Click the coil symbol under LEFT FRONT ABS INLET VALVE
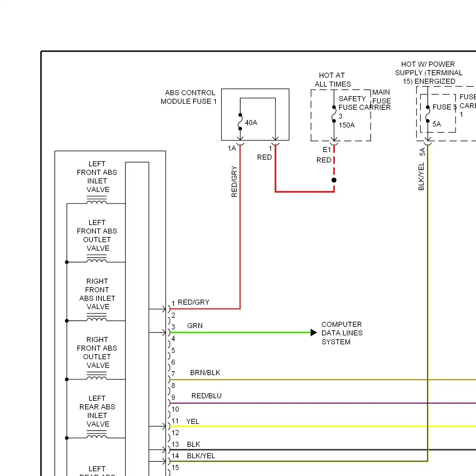 click(x=97, y=200)
